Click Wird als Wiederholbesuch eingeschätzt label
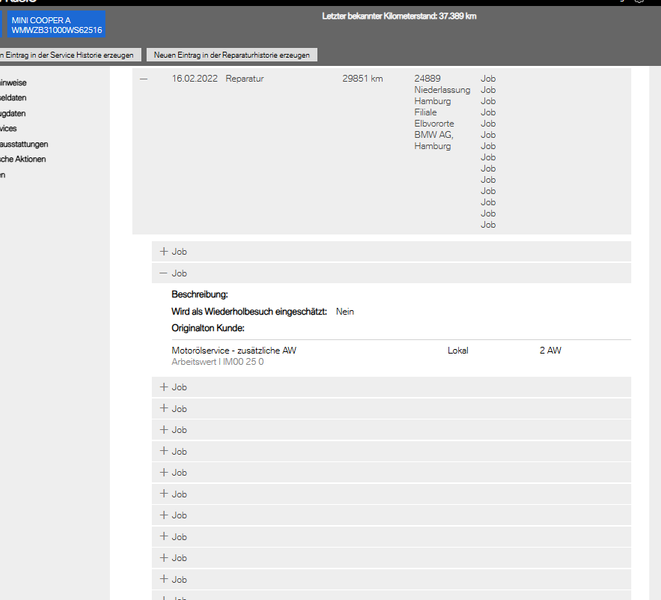 pyautogui.click(x=249, y=312)
